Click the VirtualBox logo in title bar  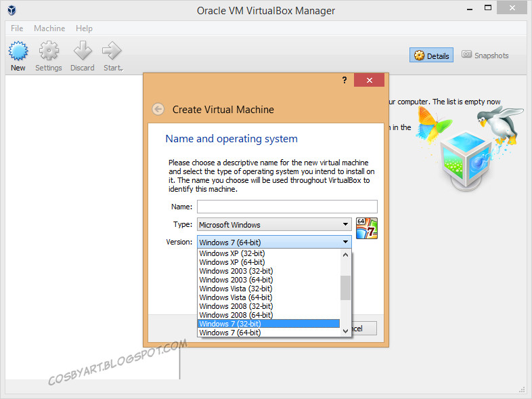click(x=12, y=10)
